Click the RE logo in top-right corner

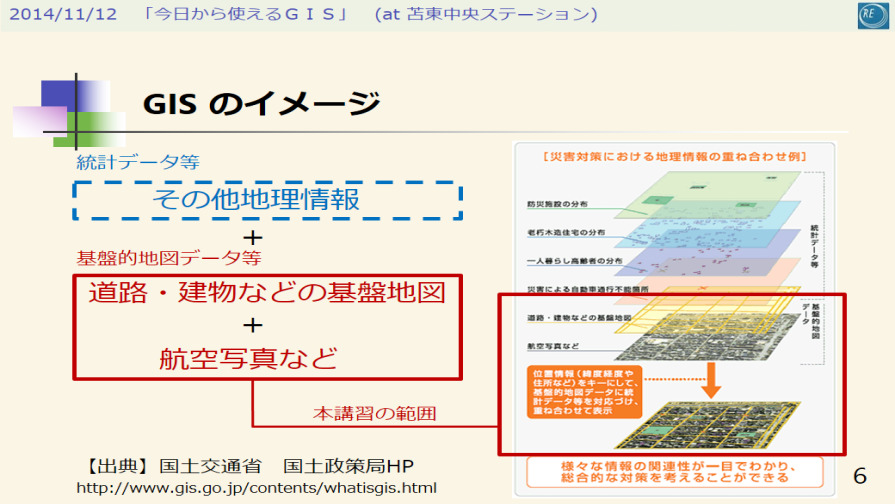(x=871, y=15)
